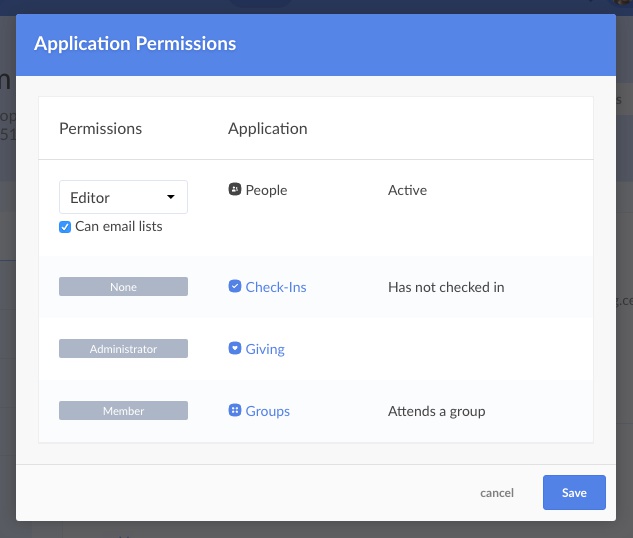Open the Editor permissions dropdown
633x538 pixels.
123,197
